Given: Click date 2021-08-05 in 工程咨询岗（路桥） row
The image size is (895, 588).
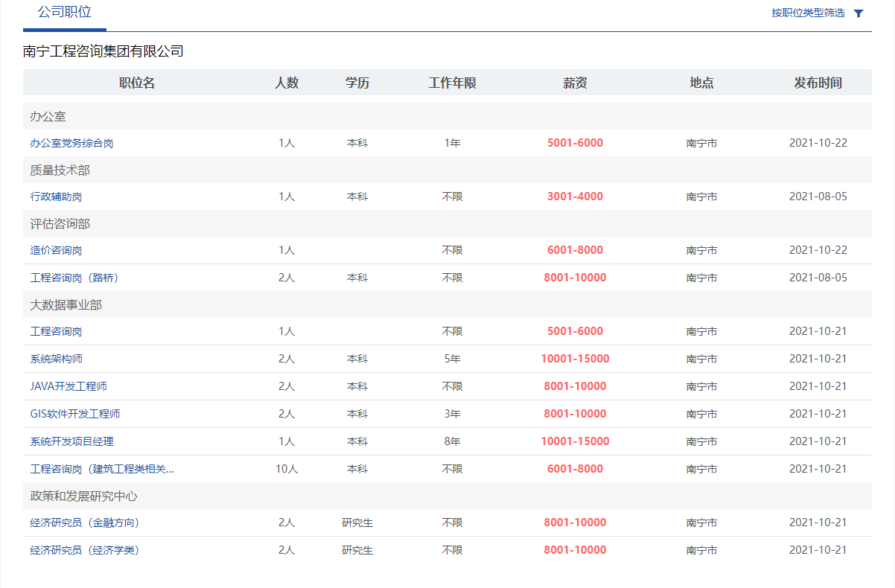Looking at the screenshot, I should (818, 278).
